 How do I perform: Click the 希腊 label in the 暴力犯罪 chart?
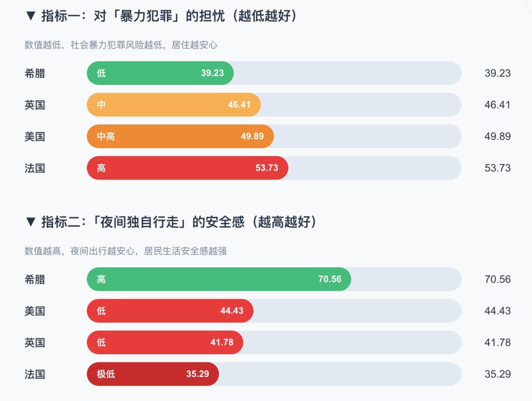tap(35, 73)
